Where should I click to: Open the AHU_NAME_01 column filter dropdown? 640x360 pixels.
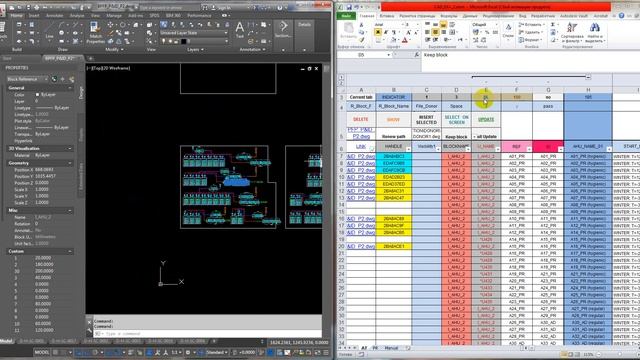609,149
